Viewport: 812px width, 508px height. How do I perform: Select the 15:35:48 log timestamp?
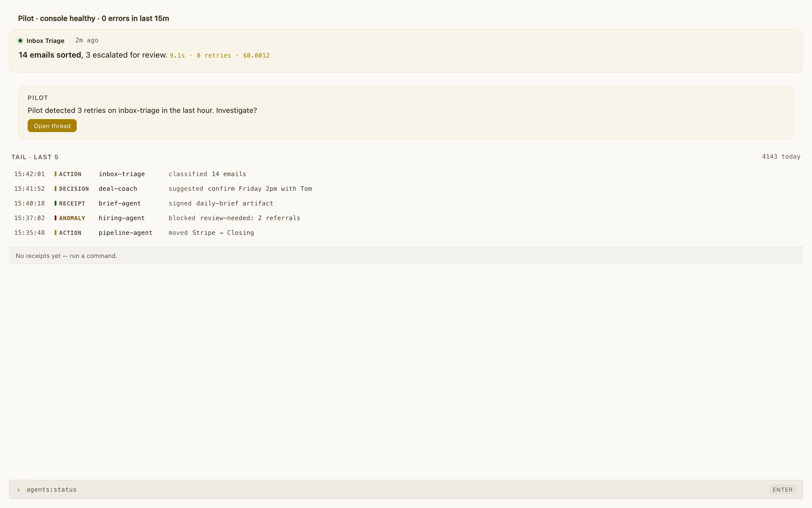[30, 233]
